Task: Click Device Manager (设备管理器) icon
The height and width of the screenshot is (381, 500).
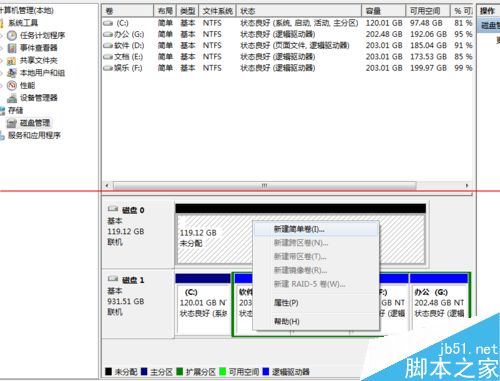Action: pyautogui.click(x=12, y=98)
